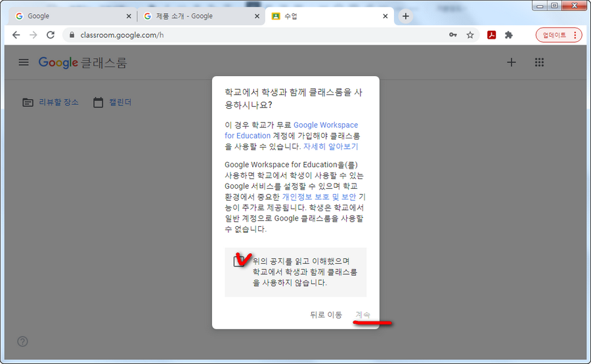
Task: Close the 제품 소개 - Google tab
Action: tap(257, 16)
